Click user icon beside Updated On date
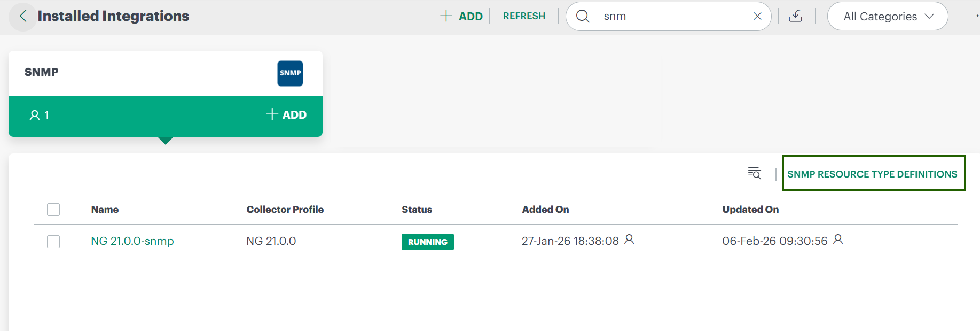Screen dimensions: 980x331 coord(838,240)
